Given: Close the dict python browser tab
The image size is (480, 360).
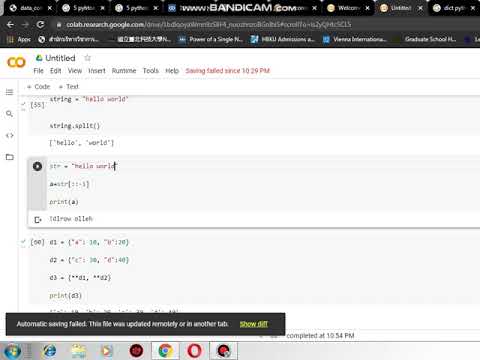Looking at the screenshot, I should (x=473, y=8).
